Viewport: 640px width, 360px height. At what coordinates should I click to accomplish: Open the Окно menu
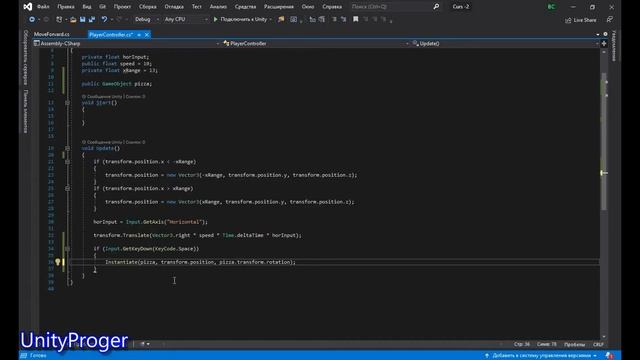pyautogui.click(x=308, y=7)
